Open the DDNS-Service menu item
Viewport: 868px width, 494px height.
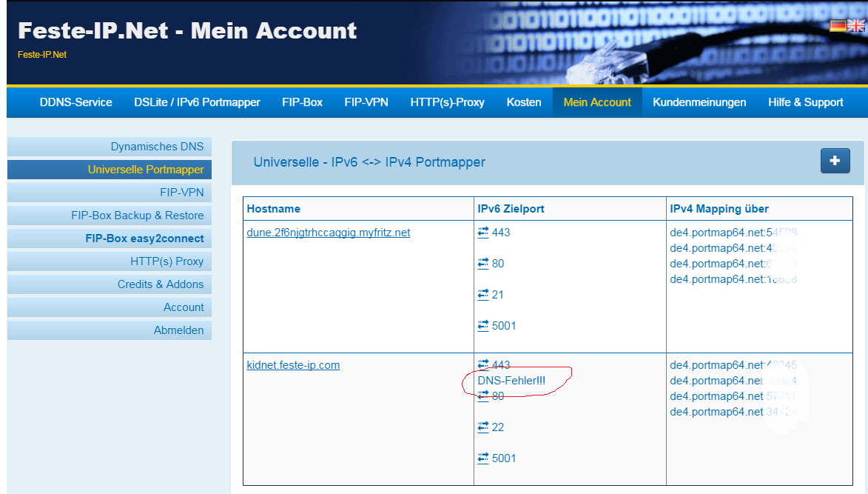pyautogui.click(x=75, y=102)
